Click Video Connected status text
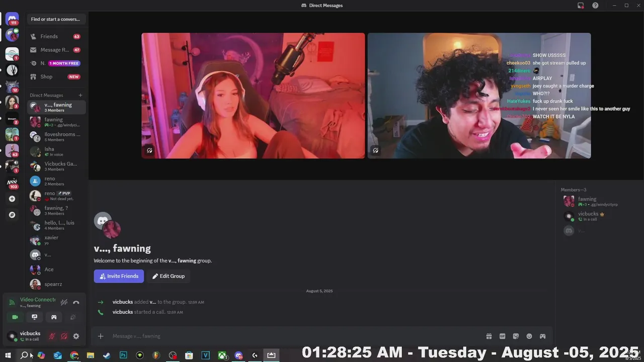Screen dimensions: 644x362 tap(38, 300)
